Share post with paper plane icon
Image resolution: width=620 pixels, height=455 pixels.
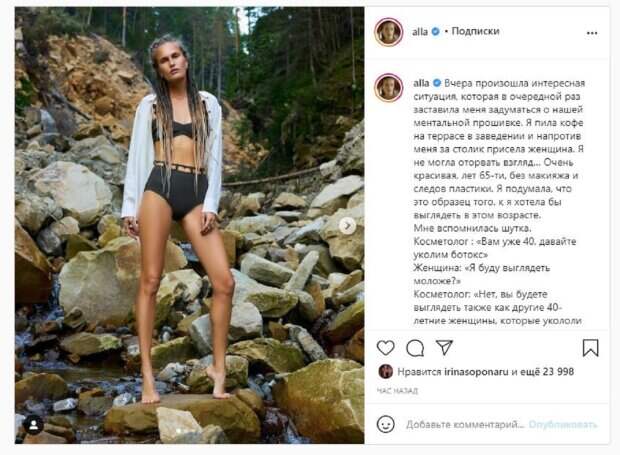[444, 347]
